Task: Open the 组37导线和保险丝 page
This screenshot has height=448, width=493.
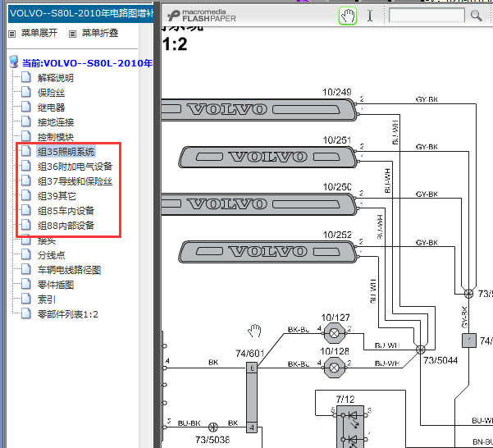Action: [x=75, y=181]
